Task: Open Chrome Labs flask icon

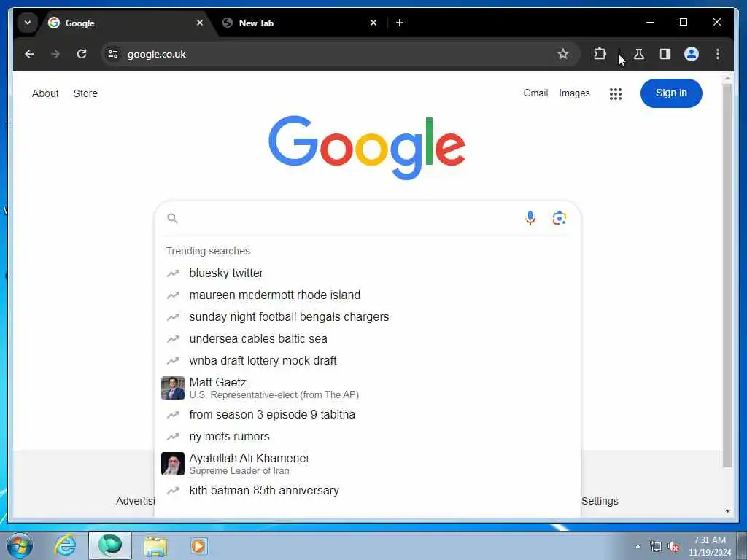Action: pos(639,54)
